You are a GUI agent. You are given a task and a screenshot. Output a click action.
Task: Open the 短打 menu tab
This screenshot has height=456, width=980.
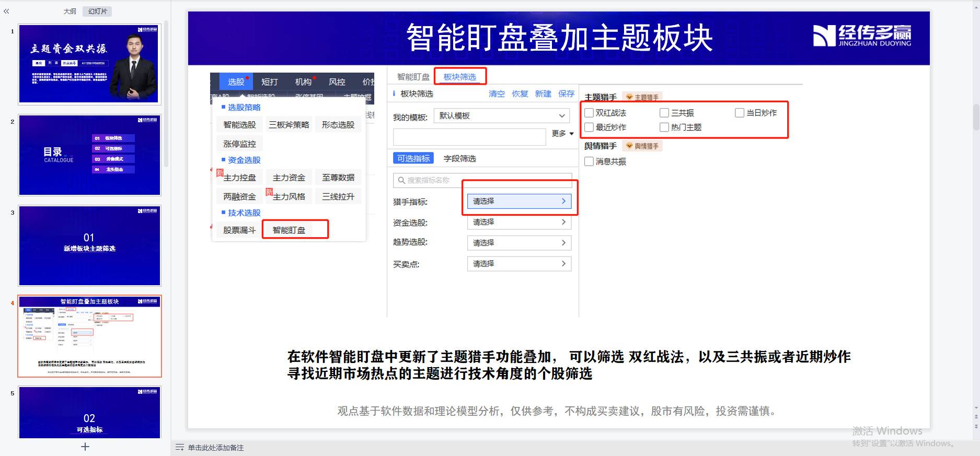coord(270,81)
